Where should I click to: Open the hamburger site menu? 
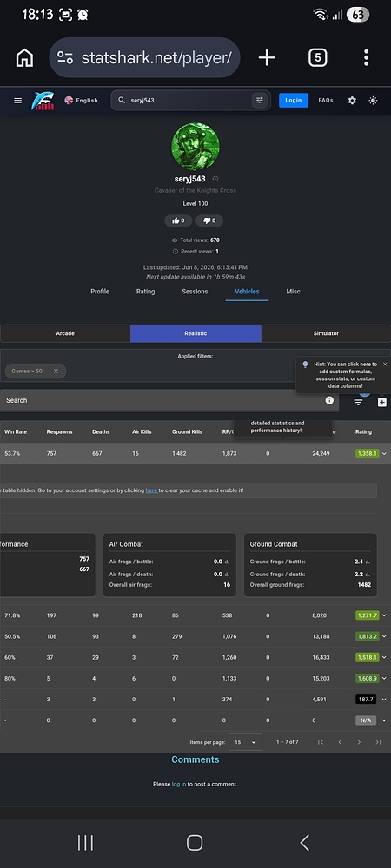(17, 100)
